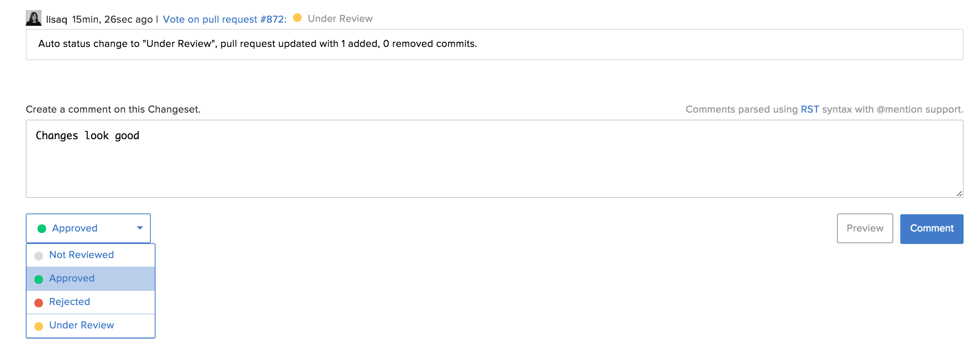Click the lisaq user avatar
This screenshot has width=980, height=355.
point(34,18)
